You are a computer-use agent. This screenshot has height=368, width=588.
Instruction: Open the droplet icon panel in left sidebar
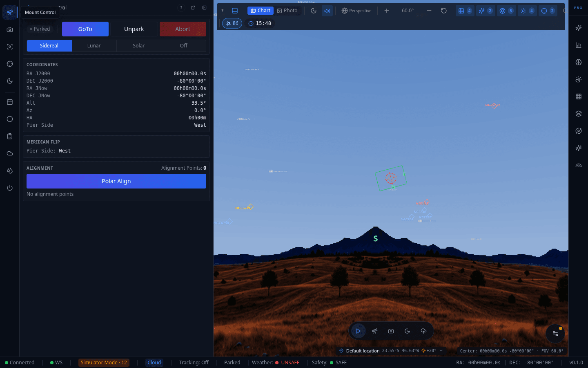click(10, 171)
